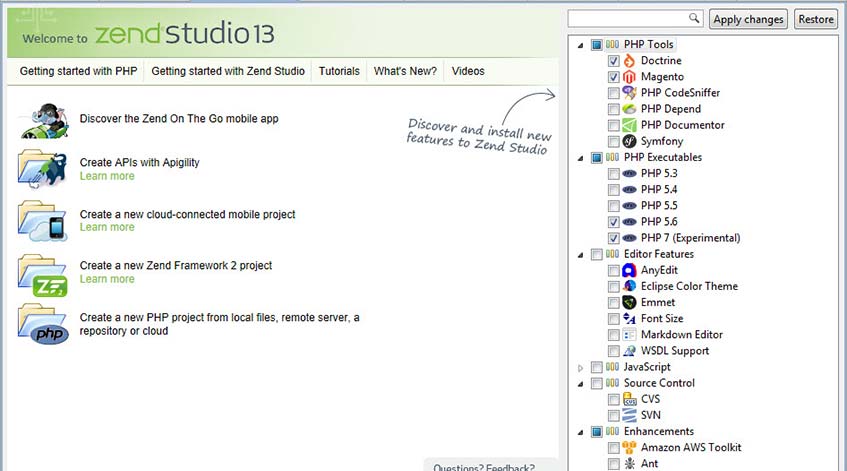Expand the JavaScript tree group

pos(580,367)
